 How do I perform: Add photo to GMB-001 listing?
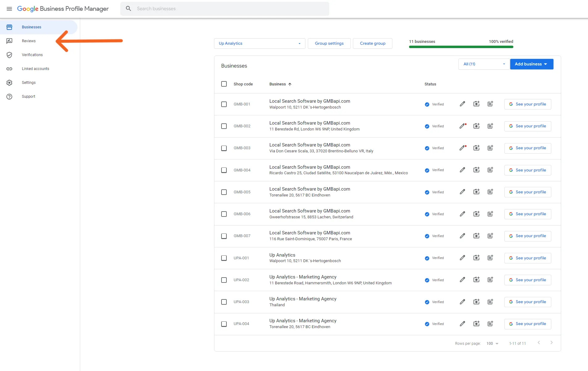click(x=476, y=104)
